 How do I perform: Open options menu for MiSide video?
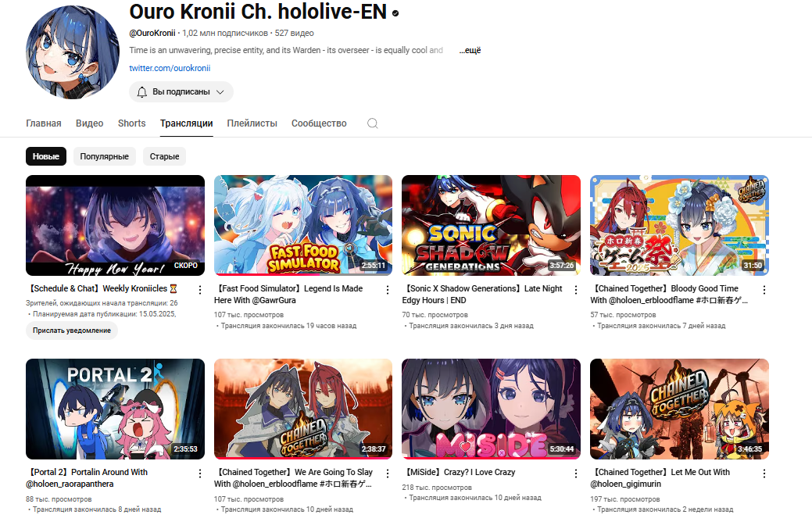pyautogui.click(x=576, y=474)
